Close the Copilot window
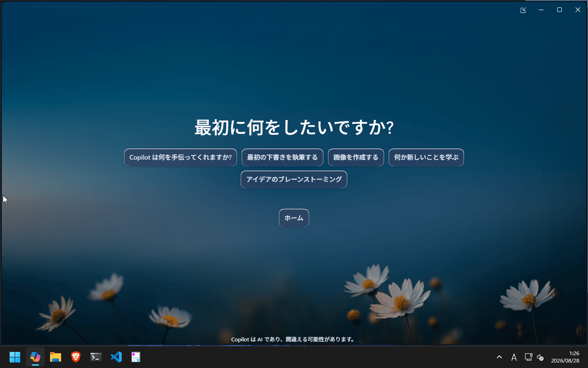This screenshot has width=588, height=368. coord(578,10)
